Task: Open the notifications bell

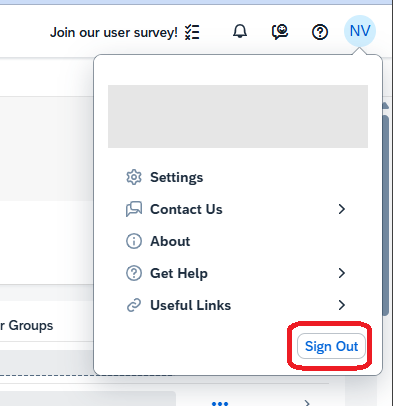Action: click(240, 32)
